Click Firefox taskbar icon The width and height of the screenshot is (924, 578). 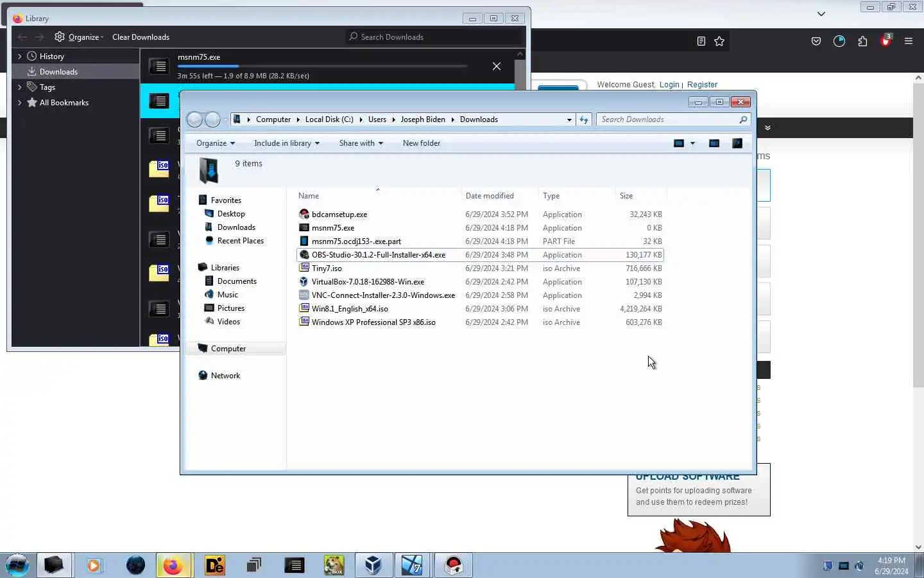pyautogui.click(x=173, y=565)
